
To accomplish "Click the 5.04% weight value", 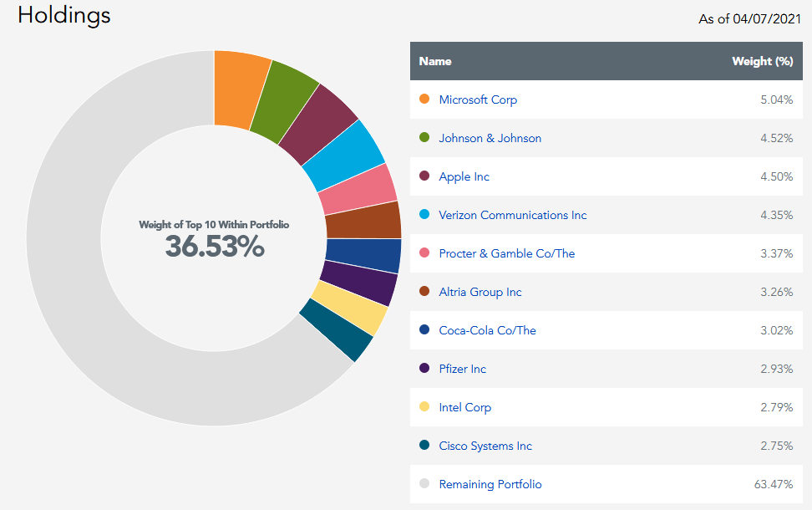I will 776,99.
